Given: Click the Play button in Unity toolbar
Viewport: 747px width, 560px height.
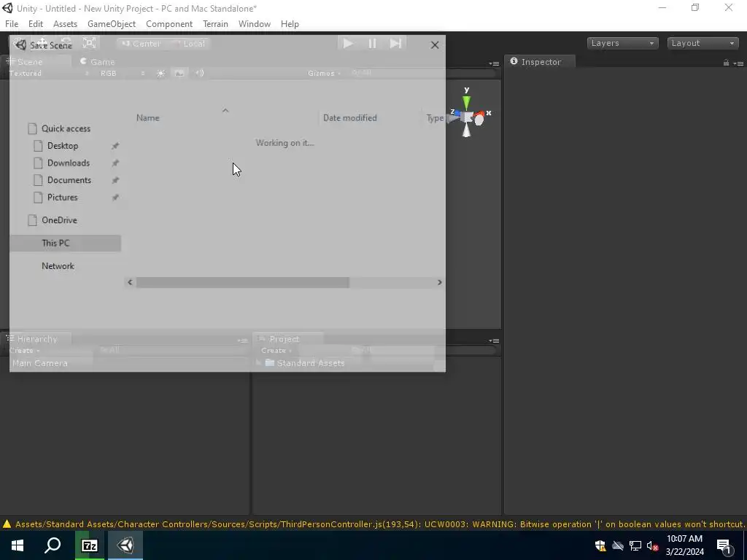Looking at the screenshot, I should point(348,43).
